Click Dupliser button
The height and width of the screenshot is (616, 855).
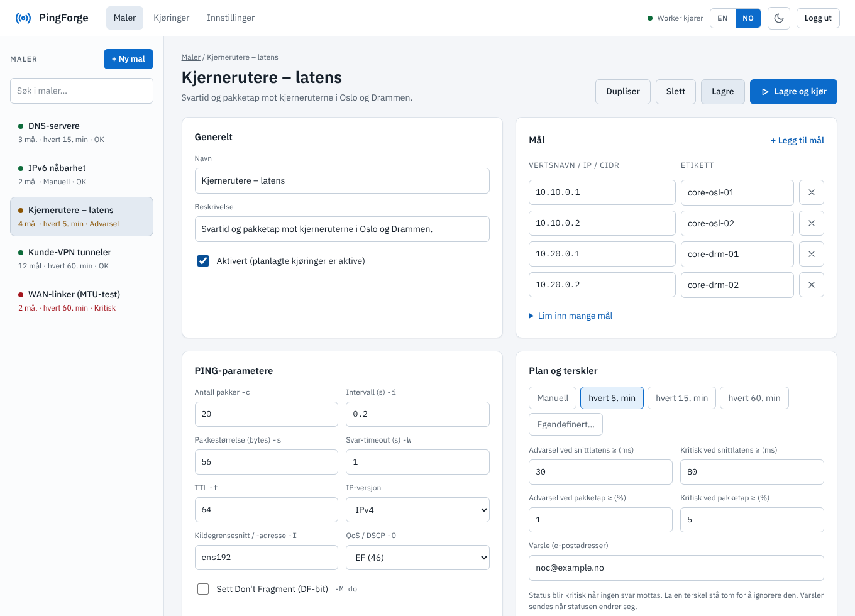623,92
